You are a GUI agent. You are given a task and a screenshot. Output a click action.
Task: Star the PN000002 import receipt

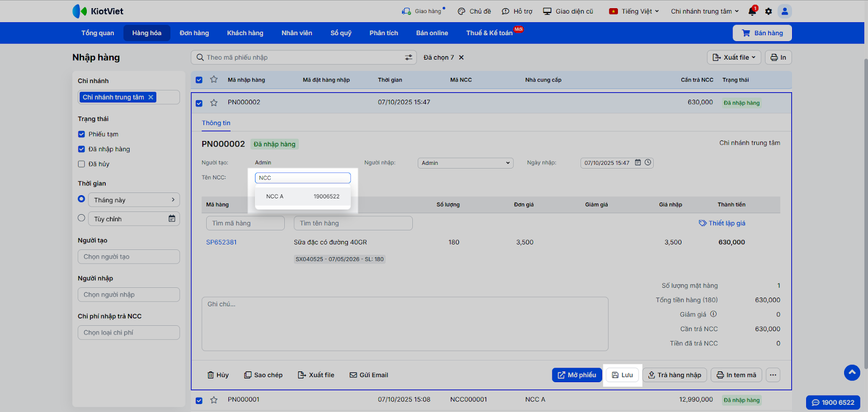click(214, 102)
